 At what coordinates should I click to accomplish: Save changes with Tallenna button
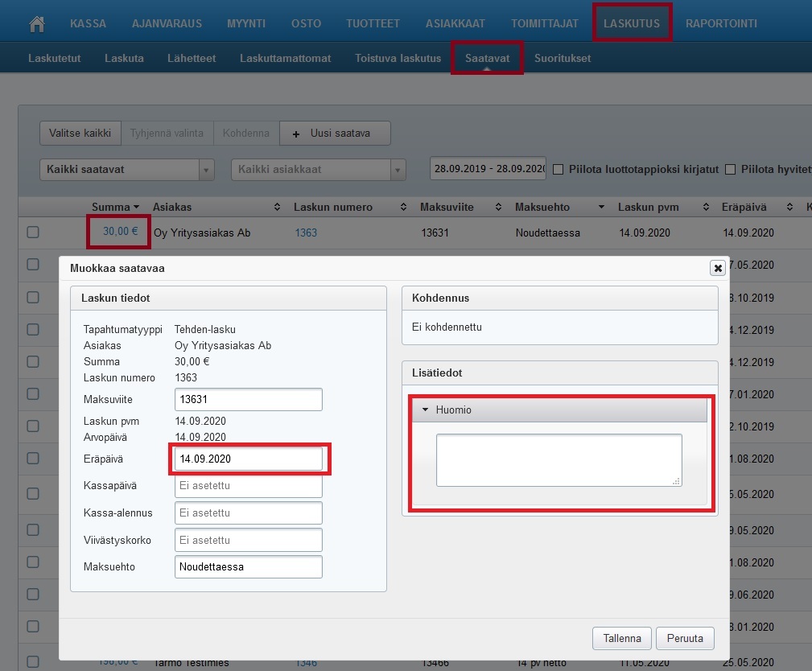[x=622, y=639]
